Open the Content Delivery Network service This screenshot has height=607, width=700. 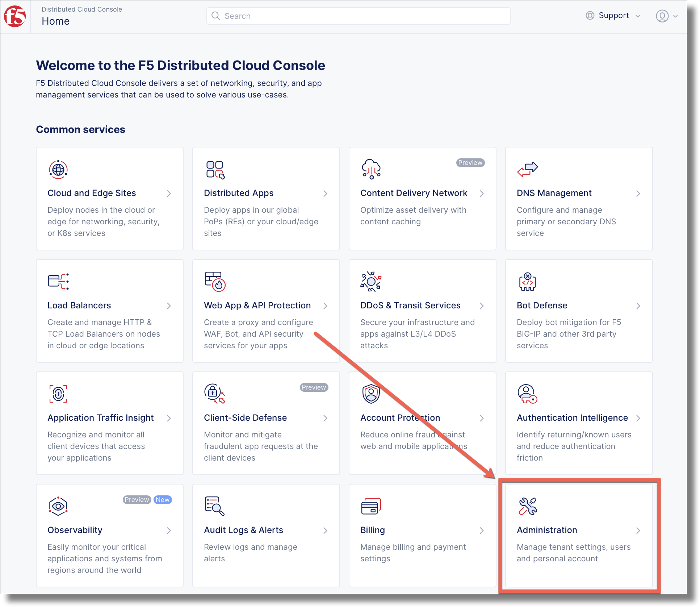tap(423, 199)
